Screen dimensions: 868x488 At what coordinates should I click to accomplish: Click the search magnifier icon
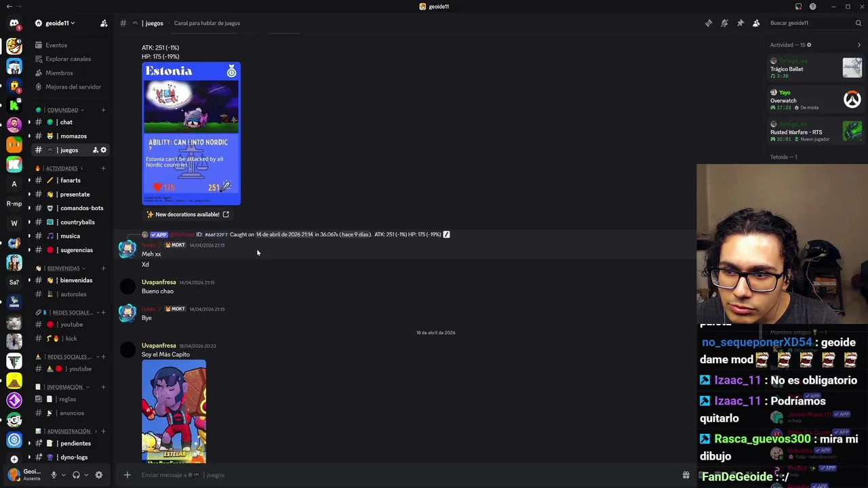(x=858, y=23)
